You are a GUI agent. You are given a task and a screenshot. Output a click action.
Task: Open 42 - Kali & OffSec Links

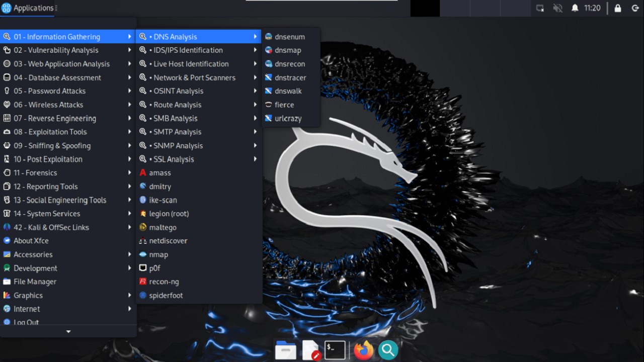68,227
